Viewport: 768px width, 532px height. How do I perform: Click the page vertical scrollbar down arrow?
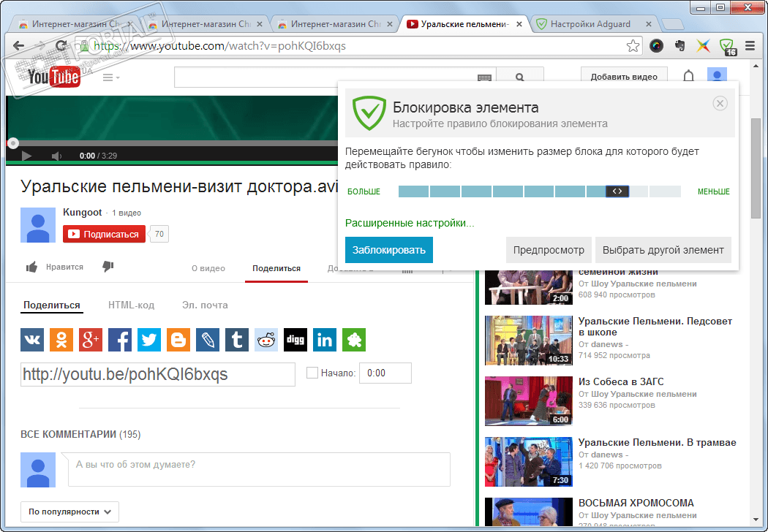point(756,520)
